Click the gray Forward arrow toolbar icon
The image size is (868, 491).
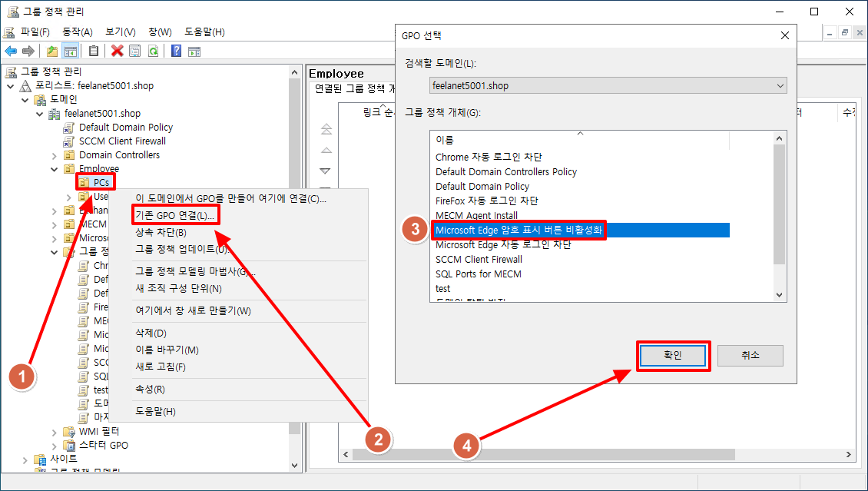coord(28,51)
